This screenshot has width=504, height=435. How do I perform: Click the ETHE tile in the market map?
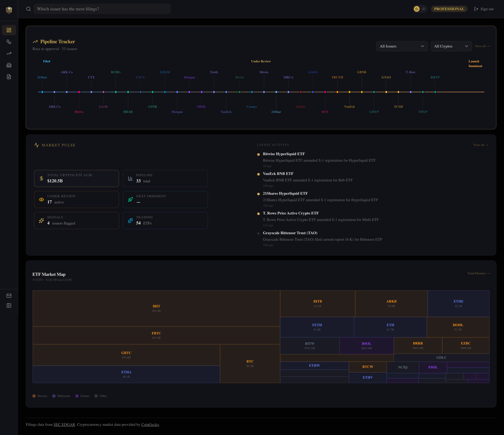[x=458, y=304]
